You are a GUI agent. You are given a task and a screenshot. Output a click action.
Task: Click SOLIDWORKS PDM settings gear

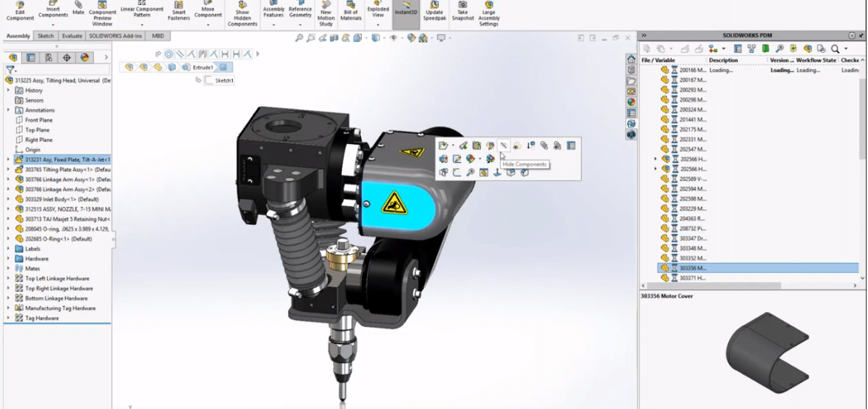click(852, 35)
